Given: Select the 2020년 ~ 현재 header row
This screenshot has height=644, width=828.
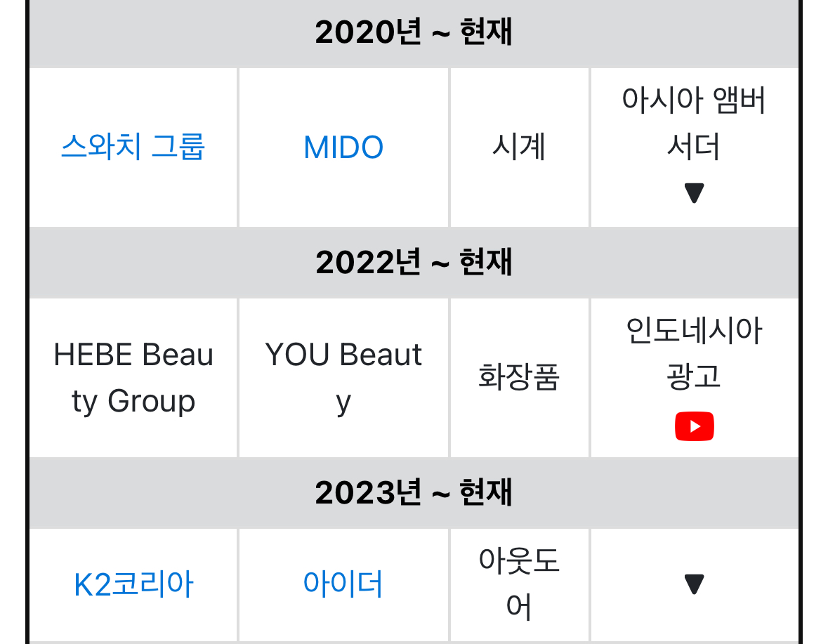Looking at the screenshot, I should (414, 33).
